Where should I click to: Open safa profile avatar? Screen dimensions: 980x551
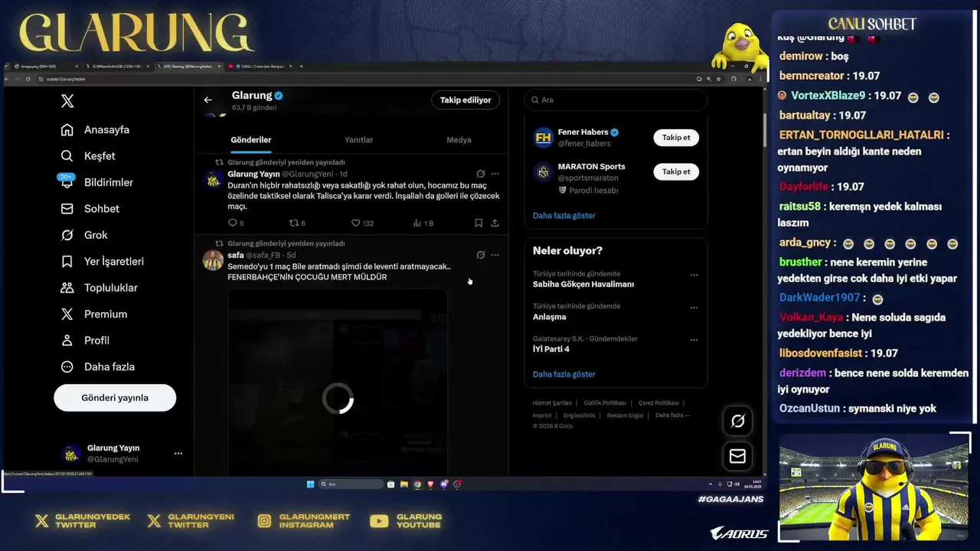coord(213,260)
